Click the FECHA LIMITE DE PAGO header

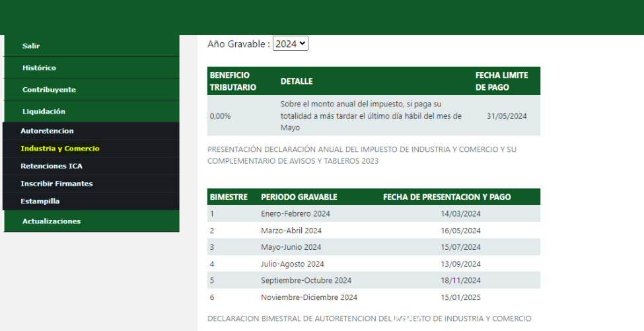[501, 81]
